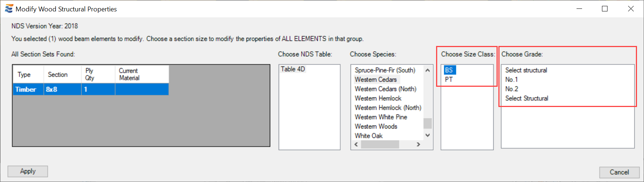This screenshot has height=182, width=644.
Task: Click the app icon in title bar
Action: [x=9, y=9]
